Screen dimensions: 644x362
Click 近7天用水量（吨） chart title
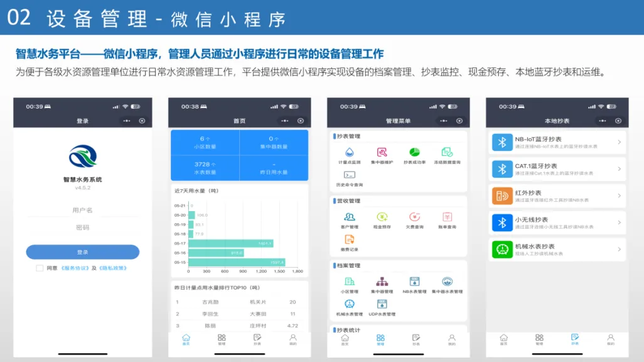pos(196,191)
